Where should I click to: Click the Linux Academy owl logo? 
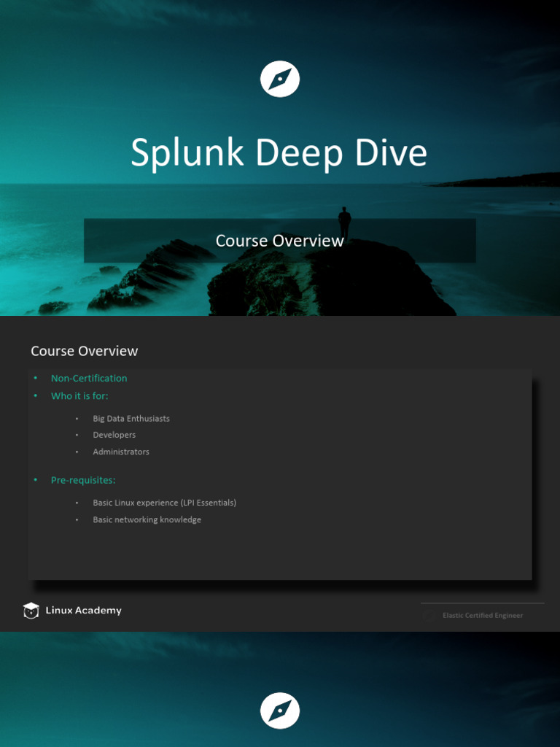[x=31, y=611]
